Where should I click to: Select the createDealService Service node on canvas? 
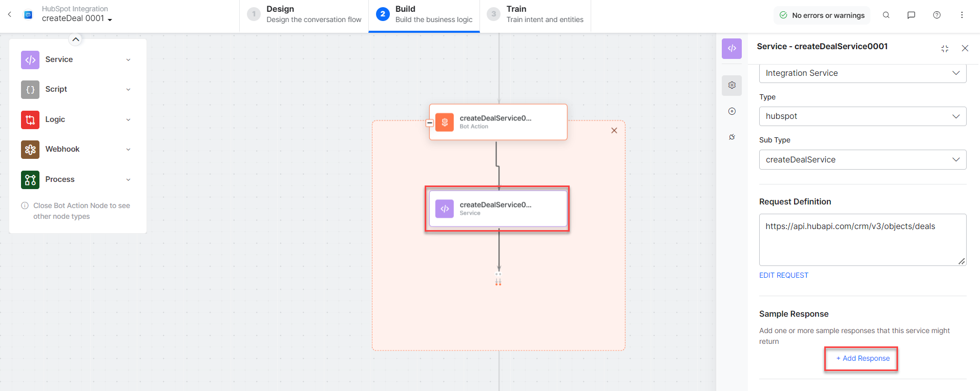tap(497, 209)
